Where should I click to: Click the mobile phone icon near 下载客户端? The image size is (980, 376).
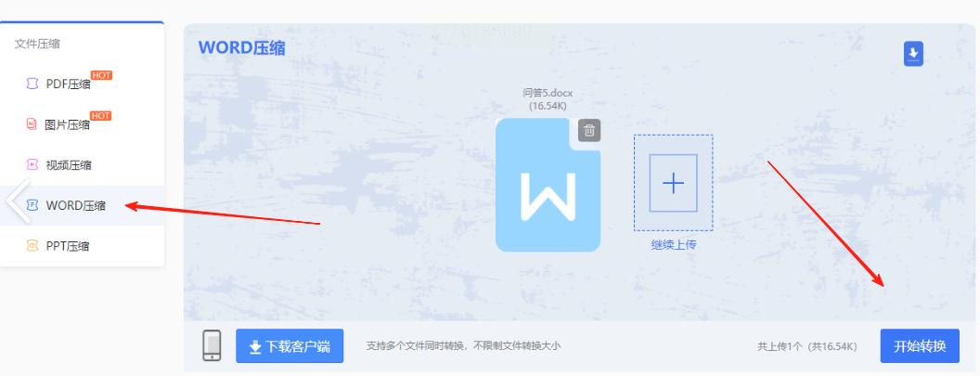212,345
